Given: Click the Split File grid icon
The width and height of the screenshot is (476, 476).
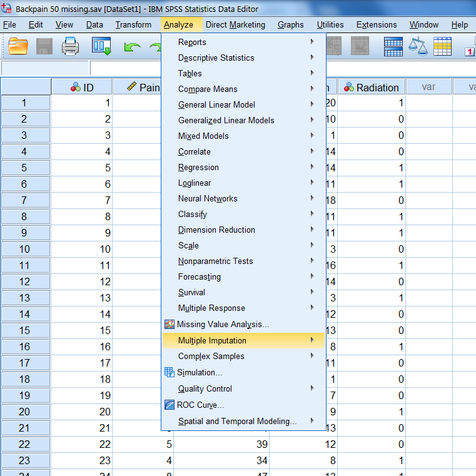Looking at the screenshot, I should tap(393, 47).
